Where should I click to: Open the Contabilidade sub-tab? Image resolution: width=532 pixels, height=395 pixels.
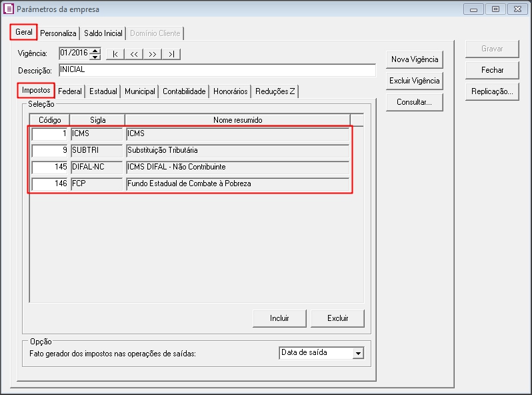coord(184,91)
